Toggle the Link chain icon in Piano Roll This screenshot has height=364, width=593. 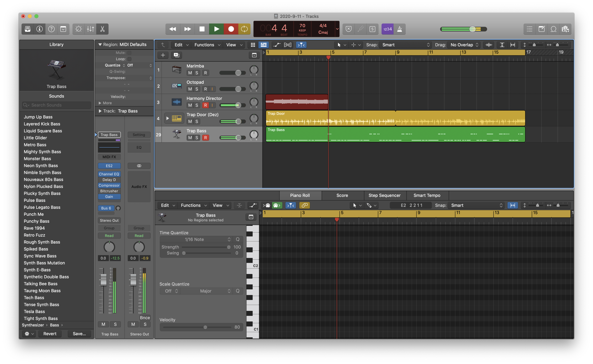coord(305,205)
